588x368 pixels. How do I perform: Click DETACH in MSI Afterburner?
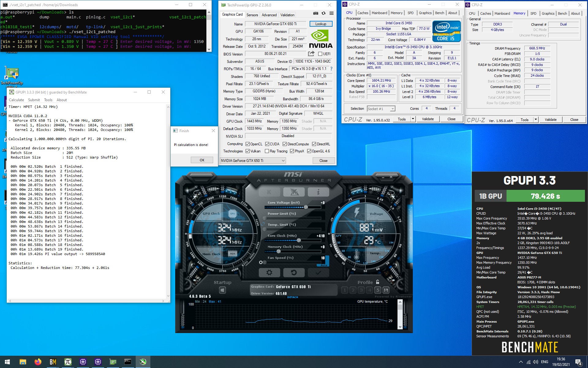[292, 297]
